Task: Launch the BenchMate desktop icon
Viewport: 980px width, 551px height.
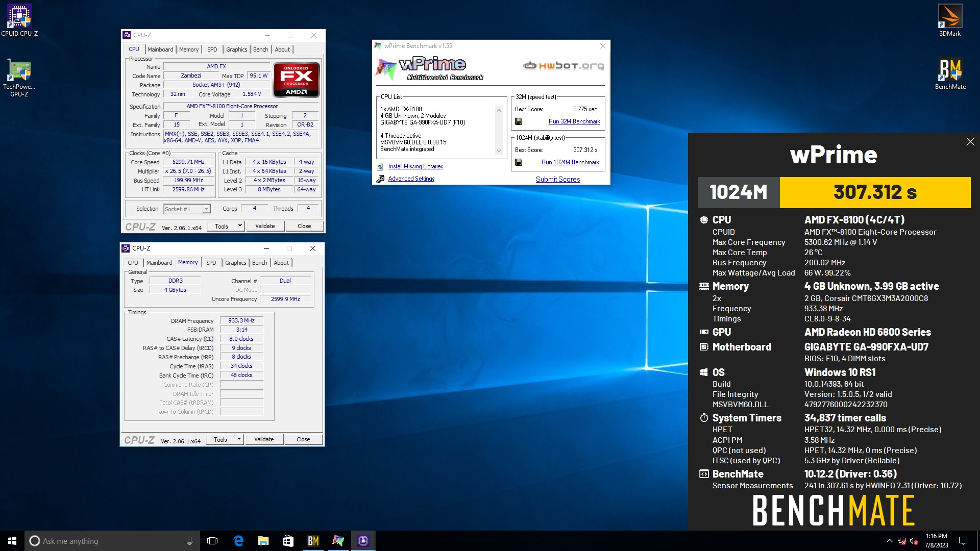Action: tap(950, 74)
